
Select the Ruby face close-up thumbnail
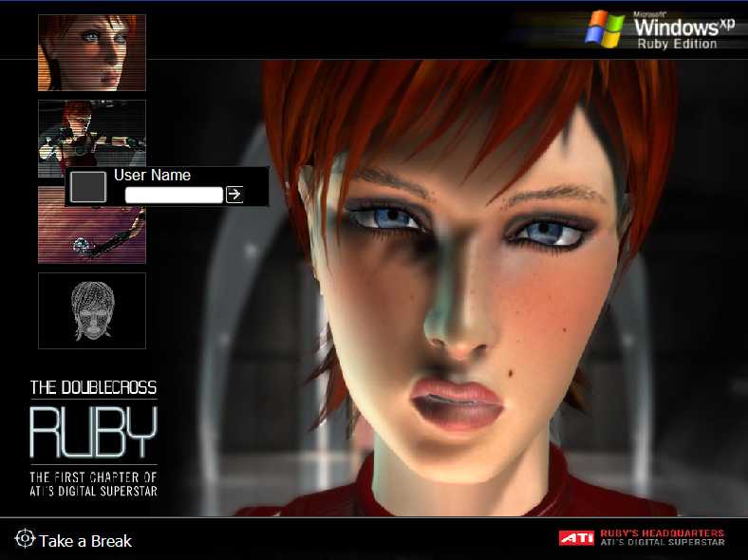pyautogui.click(x=92, y=52)
